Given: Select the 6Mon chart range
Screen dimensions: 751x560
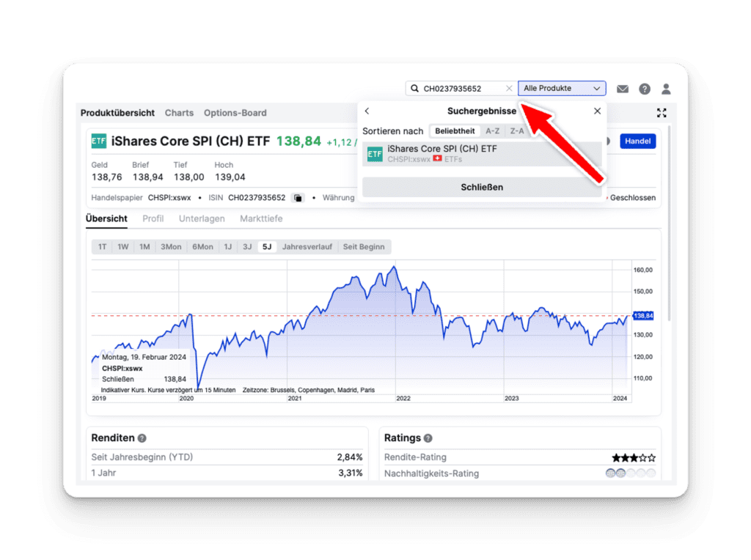Looking at the screenshot, I should click(202, 247).
